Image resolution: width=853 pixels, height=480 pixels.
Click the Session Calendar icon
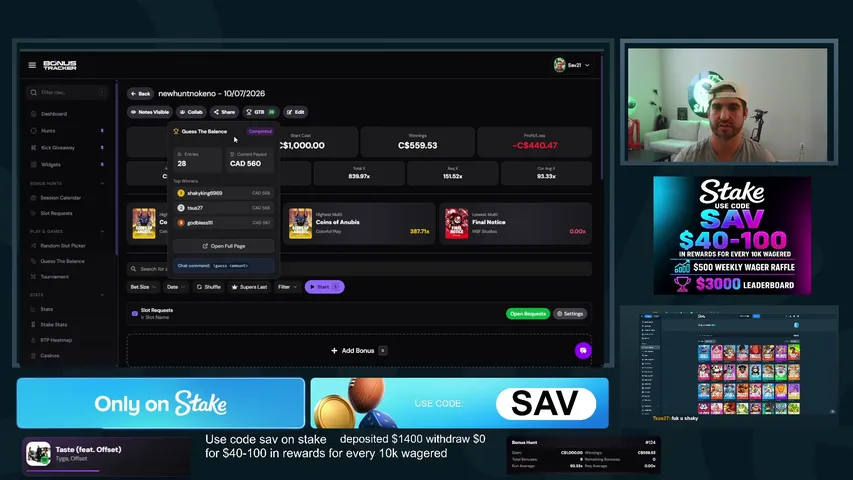(34, 198)
